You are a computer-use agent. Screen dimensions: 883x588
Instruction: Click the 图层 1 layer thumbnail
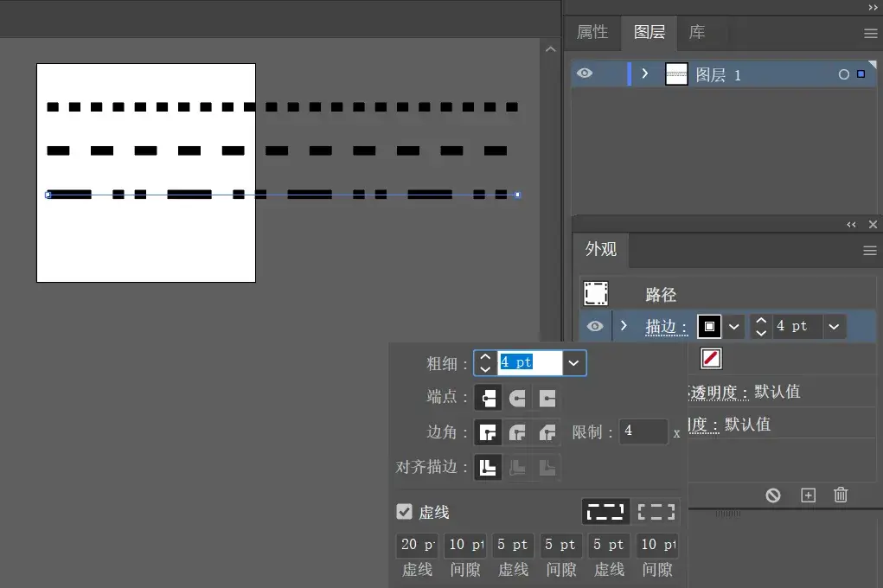pos(676,73)
